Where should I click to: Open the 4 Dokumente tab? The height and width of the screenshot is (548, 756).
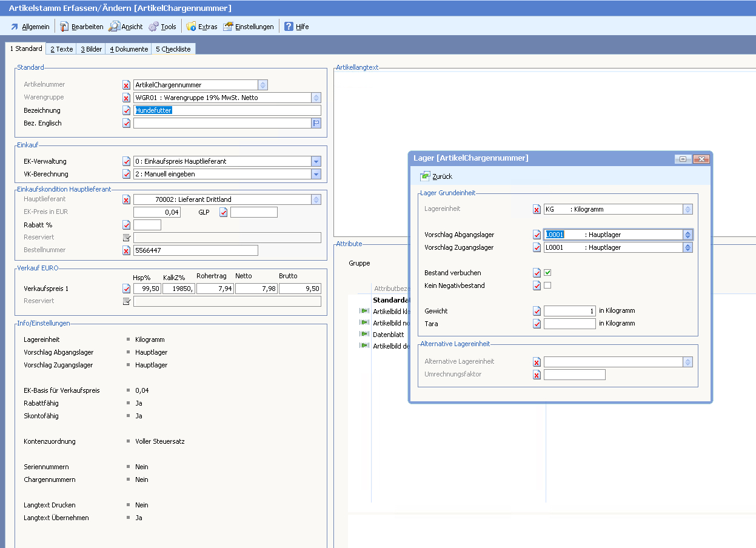129,49
